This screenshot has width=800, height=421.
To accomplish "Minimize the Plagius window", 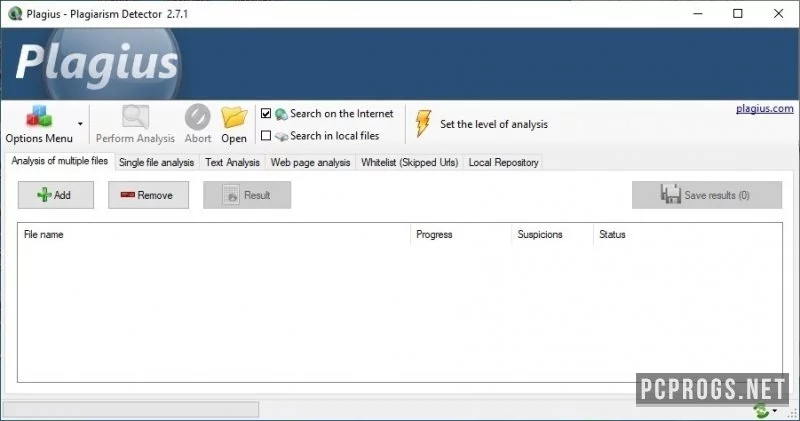I will [x=698, y=14].
